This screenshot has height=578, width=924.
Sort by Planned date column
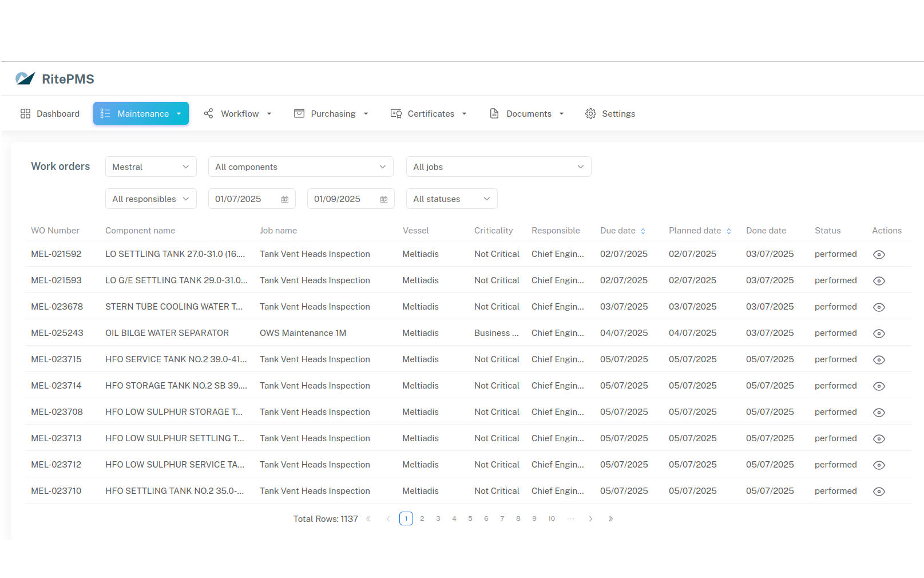click(x=728, y=231)
